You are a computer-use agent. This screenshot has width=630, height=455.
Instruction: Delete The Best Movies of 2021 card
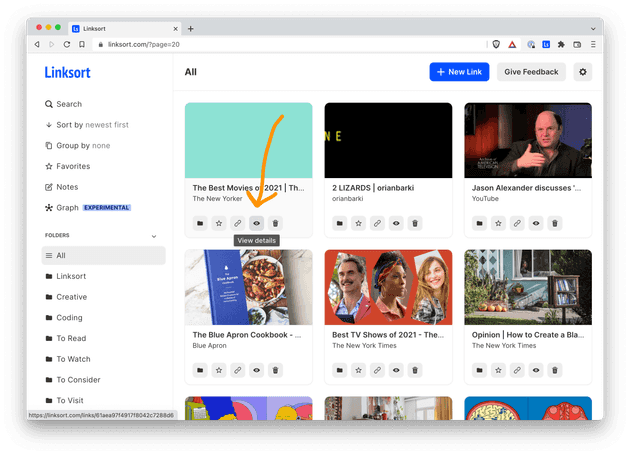coord(275,223)
